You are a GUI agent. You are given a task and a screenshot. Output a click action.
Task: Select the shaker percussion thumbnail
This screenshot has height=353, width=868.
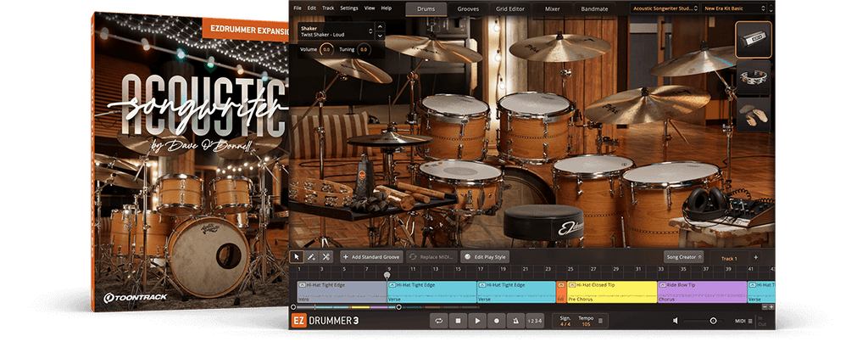click(754, 39)
